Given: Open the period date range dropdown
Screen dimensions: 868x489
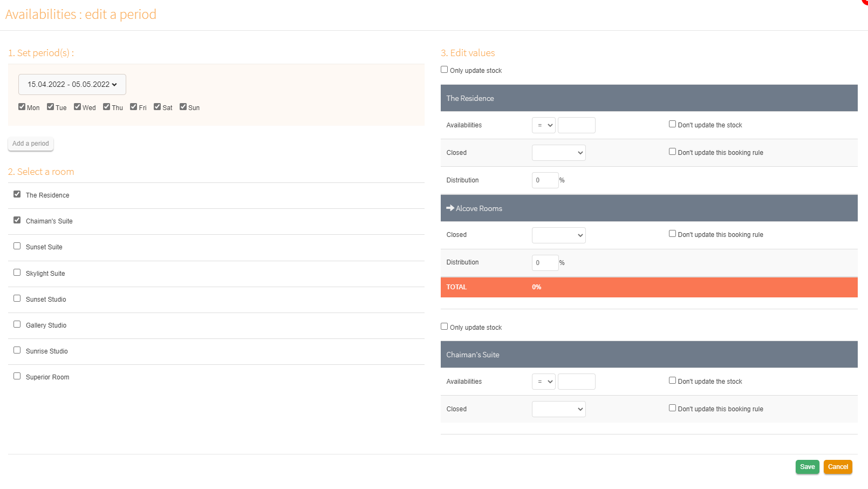Looking at the screenshot, I should [72, 85].
